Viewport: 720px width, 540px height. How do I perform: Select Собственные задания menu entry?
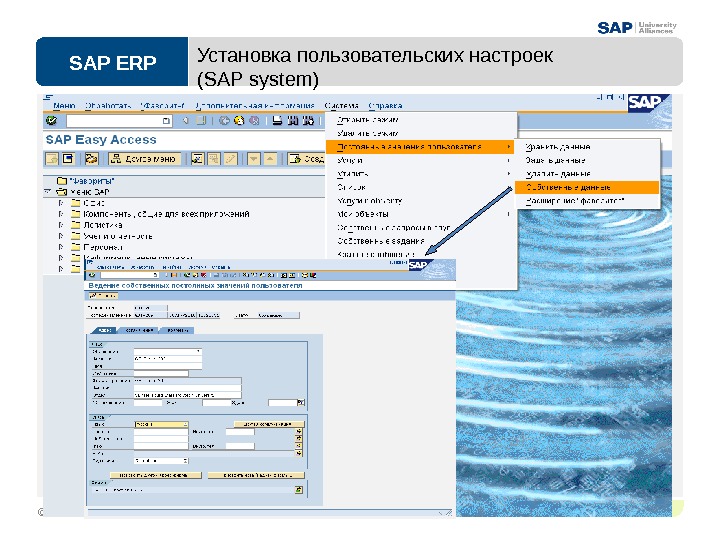pyautogui.click(x=380, y=241)
